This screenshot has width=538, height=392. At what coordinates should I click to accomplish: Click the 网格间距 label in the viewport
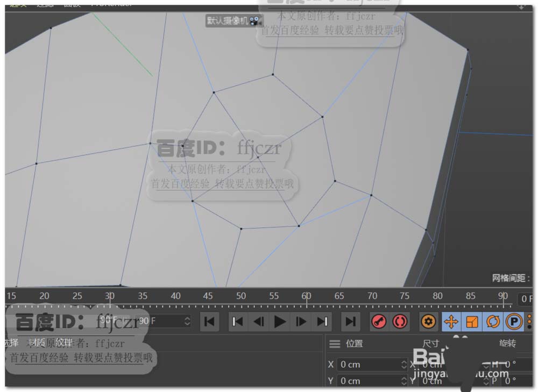tap(511, 278)
